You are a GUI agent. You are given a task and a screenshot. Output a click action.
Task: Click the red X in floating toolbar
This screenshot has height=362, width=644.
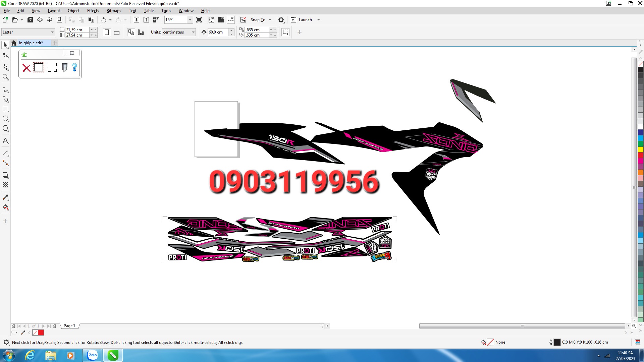pyautogui.click(x=26, y=68)
